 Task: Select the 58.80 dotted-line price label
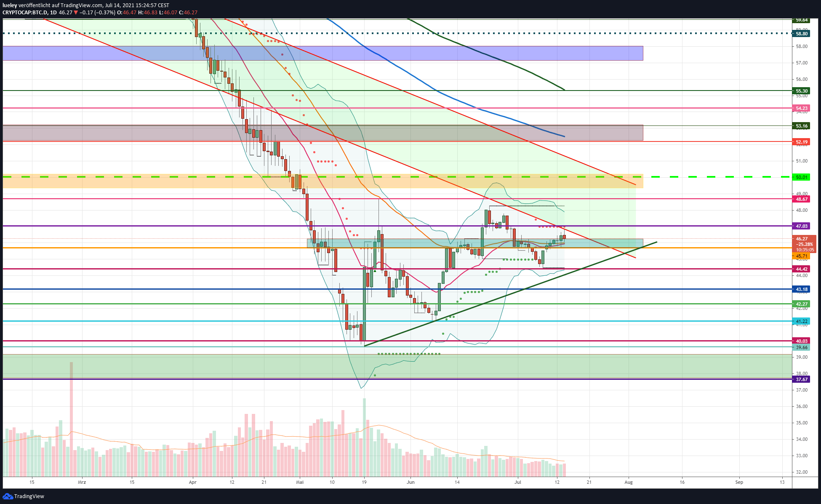802,34
